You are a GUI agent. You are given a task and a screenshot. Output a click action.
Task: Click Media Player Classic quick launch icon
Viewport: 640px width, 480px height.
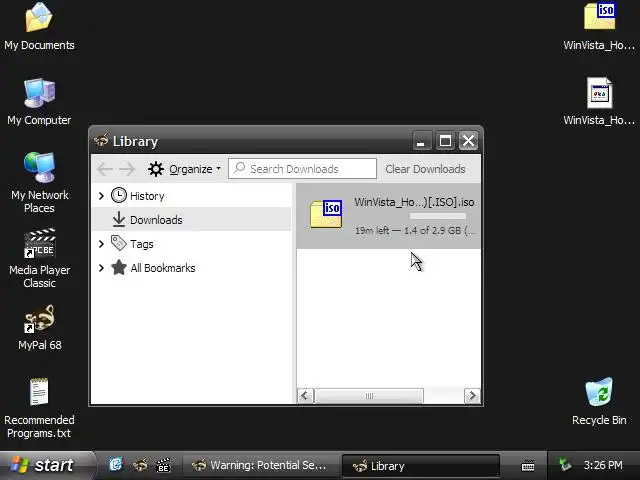point(163,464)
